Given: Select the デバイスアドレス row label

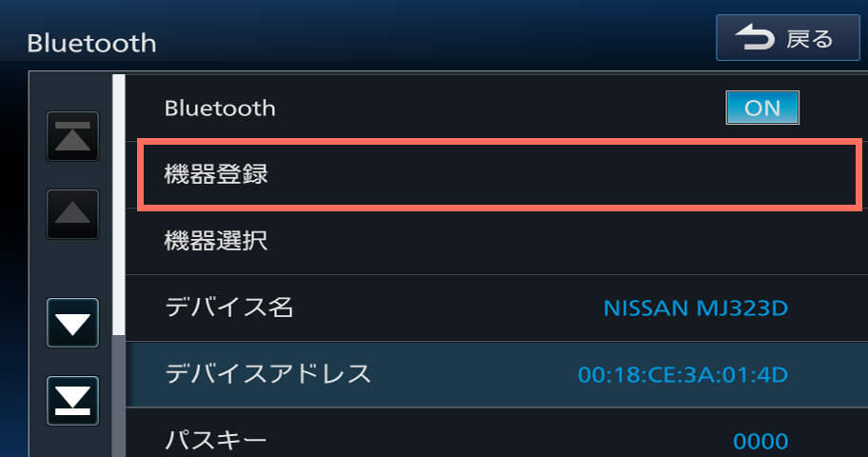Looking at the screenshot, I should coord(267,373).
